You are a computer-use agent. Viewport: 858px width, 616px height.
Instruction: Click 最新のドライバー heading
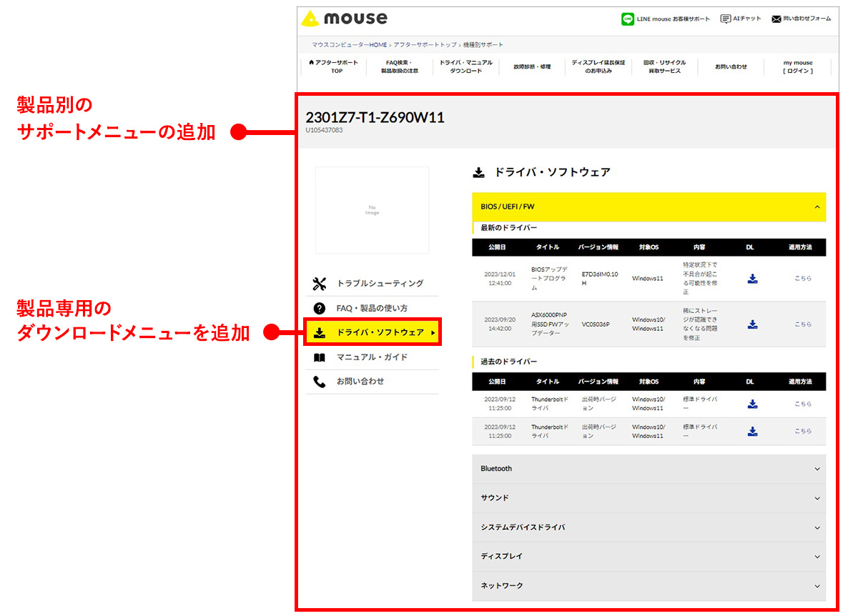[x=509, y=228]
